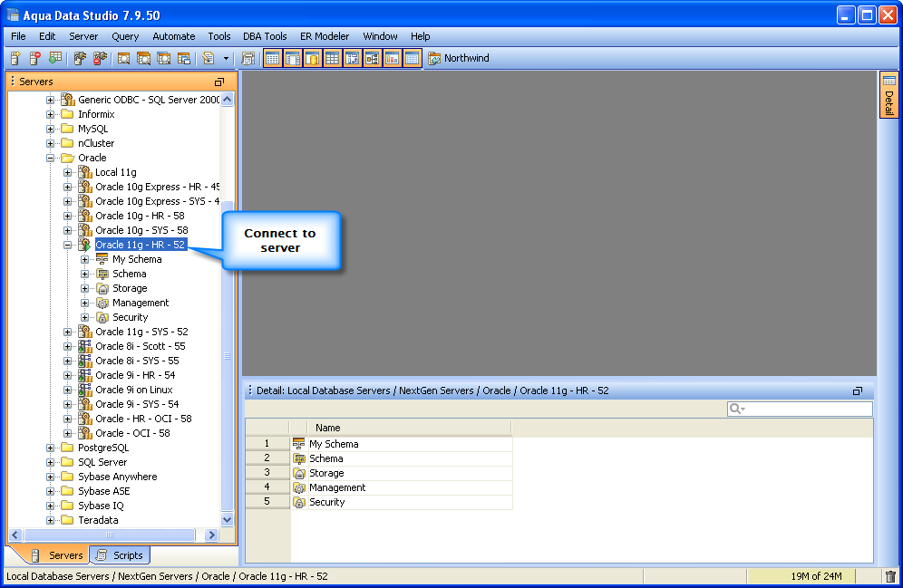Click the Servers tree horizontal scrollbar thumb

[x=110, y=535]
